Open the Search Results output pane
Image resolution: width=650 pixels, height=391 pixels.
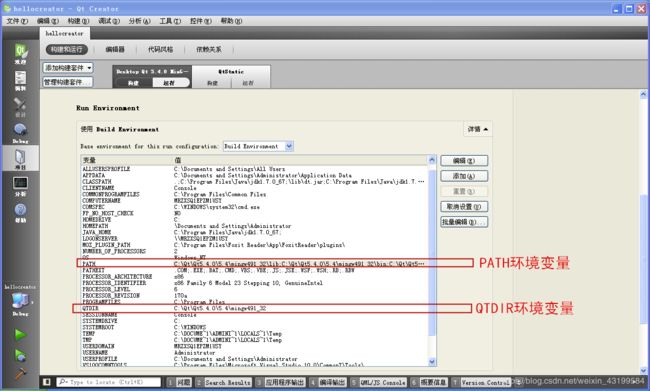[x=223, y=382]
